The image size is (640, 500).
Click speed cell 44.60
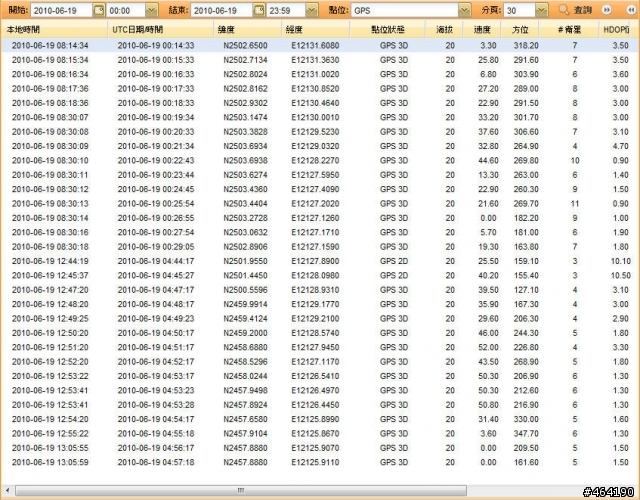pyautogui.click(x=488, y=160)
